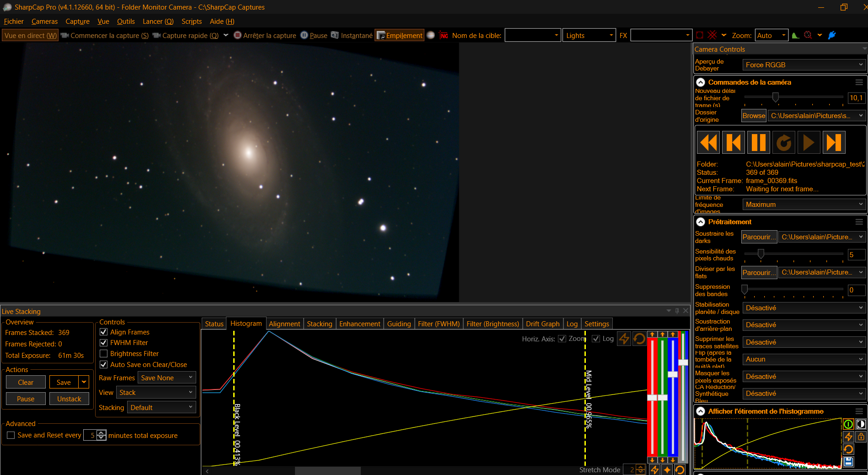Collapse the Prétraitement section
This screenshot has width=868, height=475.
pyautogui.click(x=701, y=222)
